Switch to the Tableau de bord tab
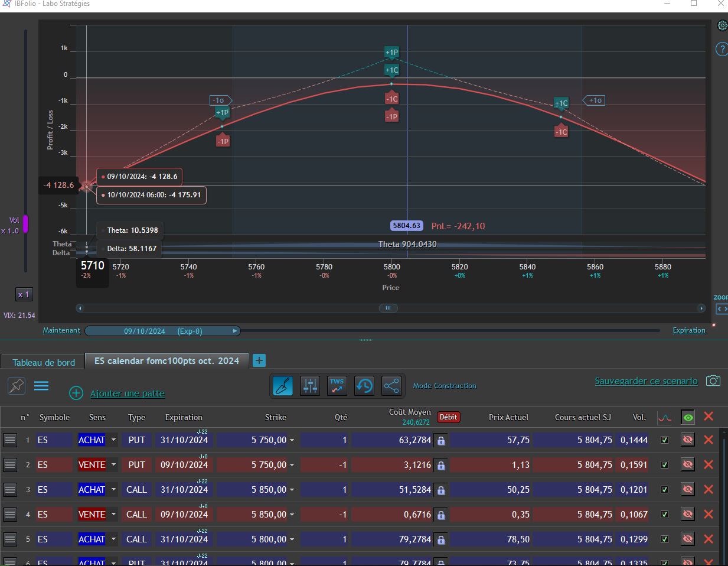Screen dimensions: 728x566 [x=44, y=362]
